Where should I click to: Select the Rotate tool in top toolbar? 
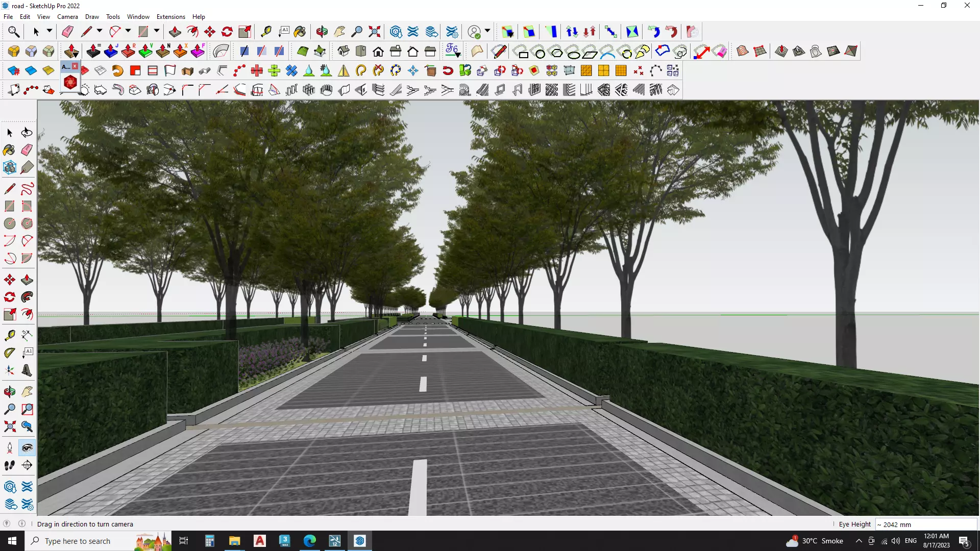point(227,32)
